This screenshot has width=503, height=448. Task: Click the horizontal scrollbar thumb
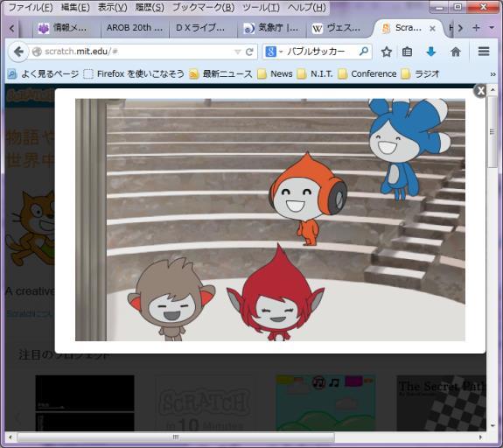click(x=176, y=437)
